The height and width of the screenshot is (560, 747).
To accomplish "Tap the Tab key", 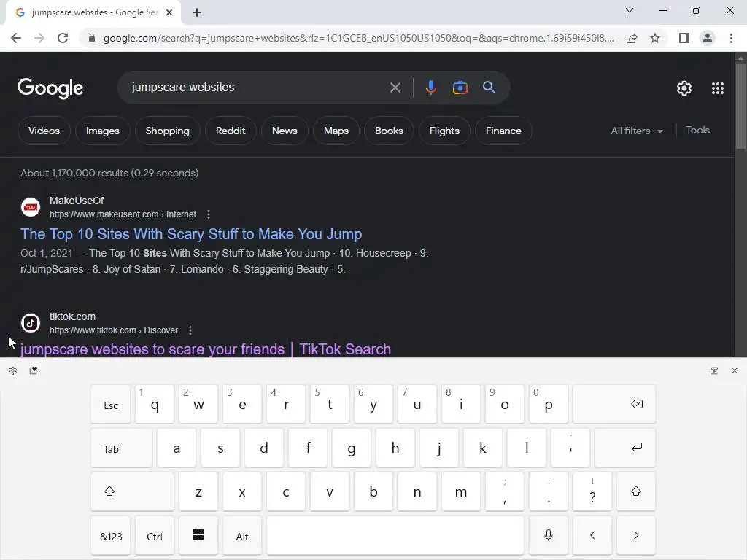I will click(x=122, y=448).
